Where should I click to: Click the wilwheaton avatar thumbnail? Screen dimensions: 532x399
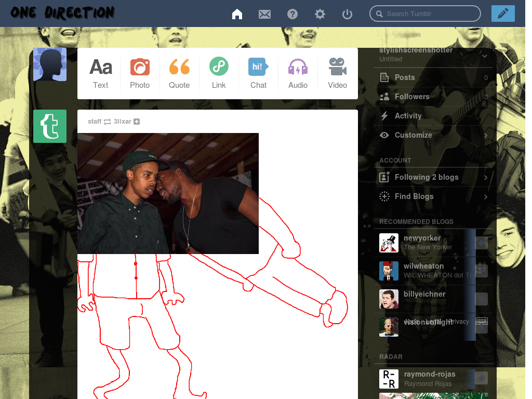click(x=389, y=271)
